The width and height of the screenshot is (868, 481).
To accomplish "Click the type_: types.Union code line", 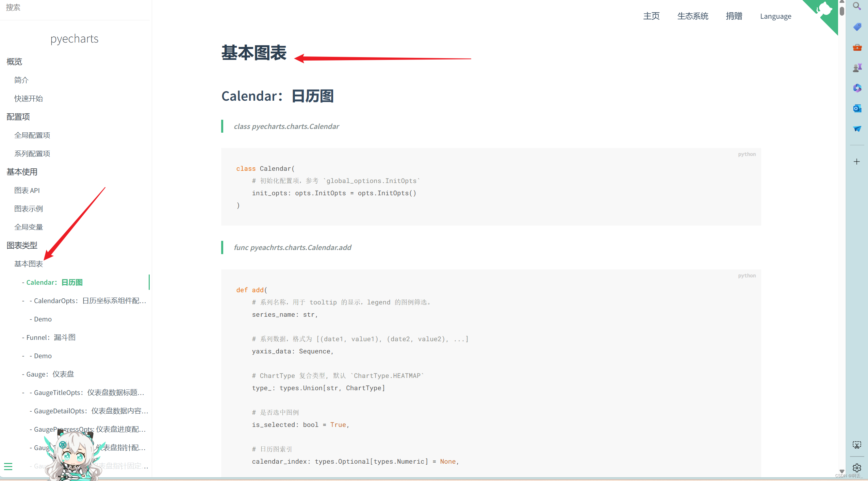I will [x=318, y=388].
